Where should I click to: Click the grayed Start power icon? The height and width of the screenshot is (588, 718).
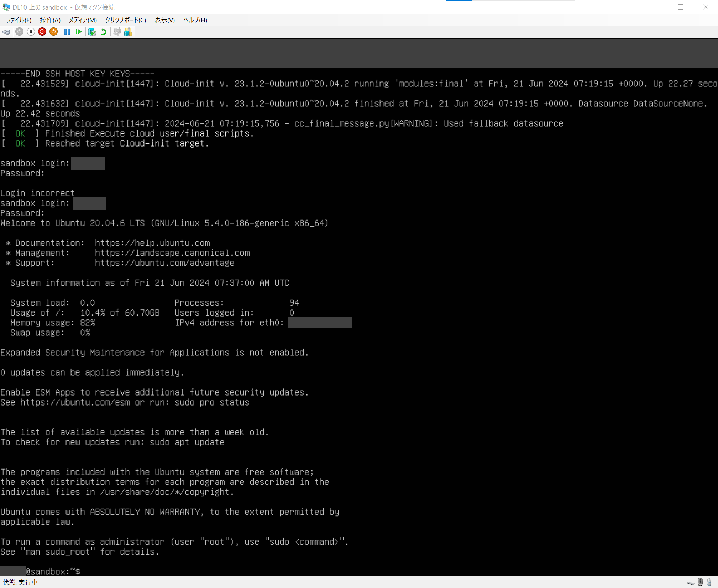pos(20,32)
